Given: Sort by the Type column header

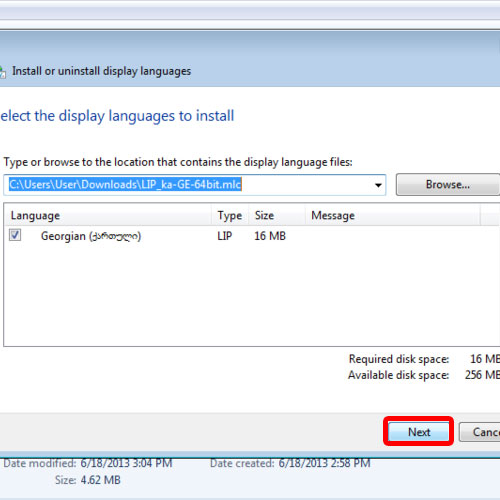Looking at the screenshot, I should [x=230, y=215].
